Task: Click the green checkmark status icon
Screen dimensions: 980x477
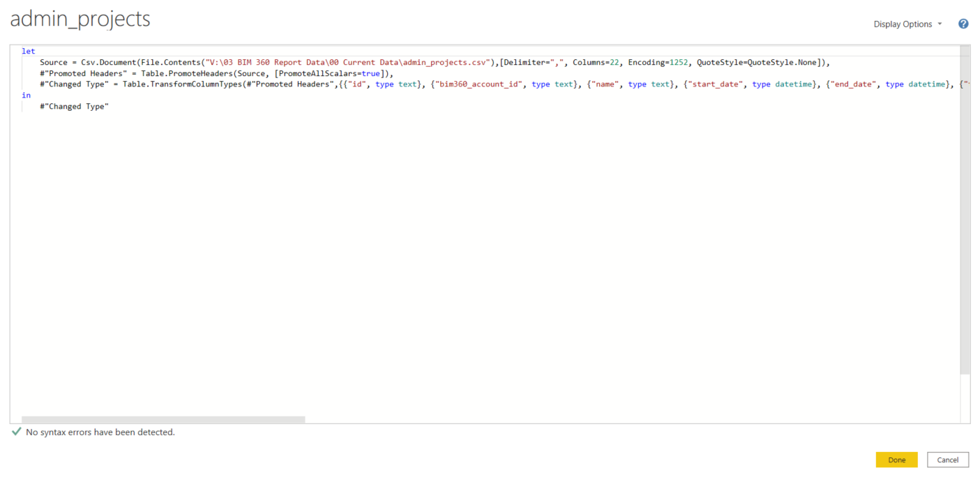Action: (x=17, y=432)
